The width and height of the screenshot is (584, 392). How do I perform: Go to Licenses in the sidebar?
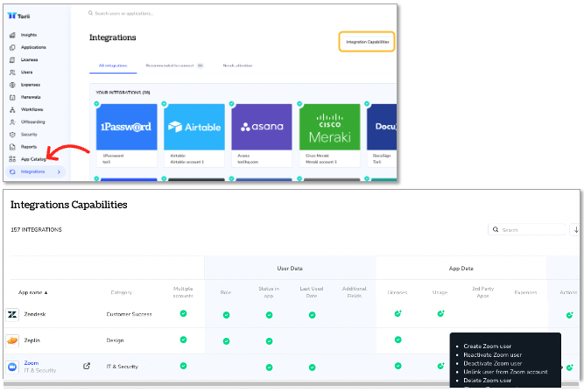[29, 59]
